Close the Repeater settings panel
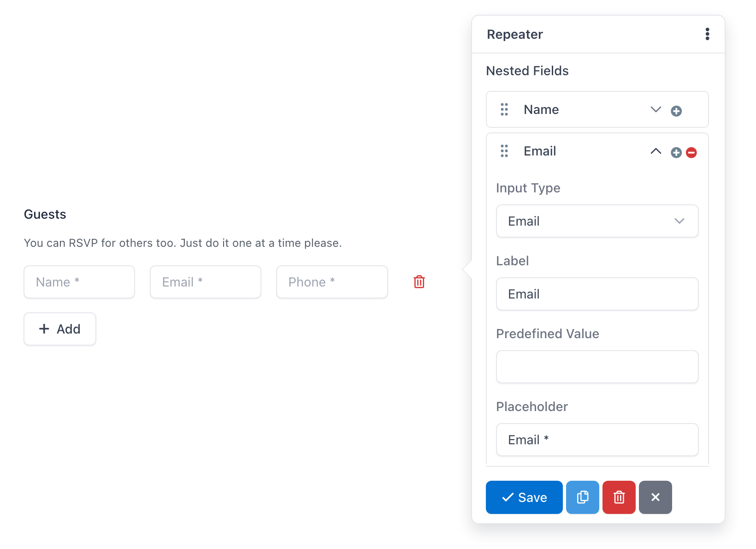Screen dimensions: 756x549 click(x=656, y=497)
